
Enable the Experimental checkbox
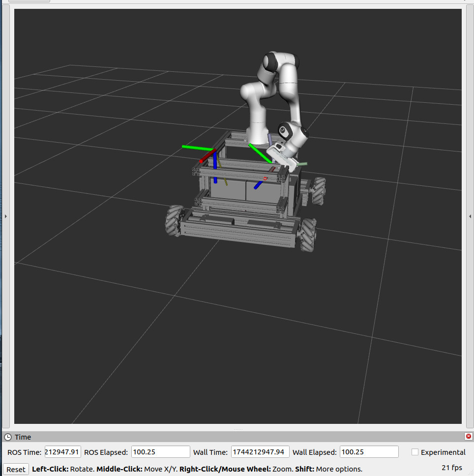[x=415, y=452]
